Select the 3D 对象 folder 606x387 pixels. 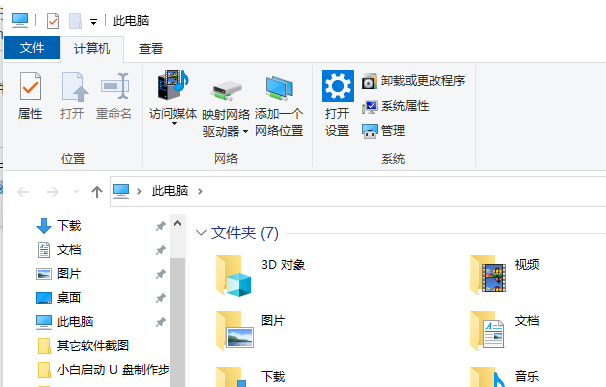[x=261, y=276]
